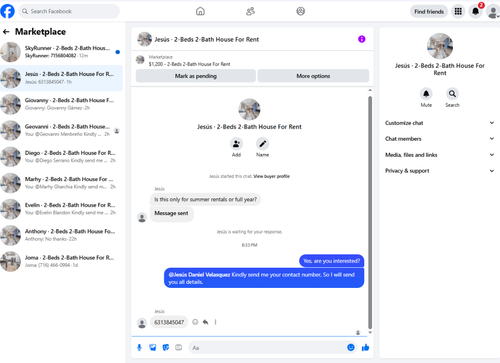Expand the Privacy & support section
This screenshot has width=500, height=363.
tap(440, 171)
